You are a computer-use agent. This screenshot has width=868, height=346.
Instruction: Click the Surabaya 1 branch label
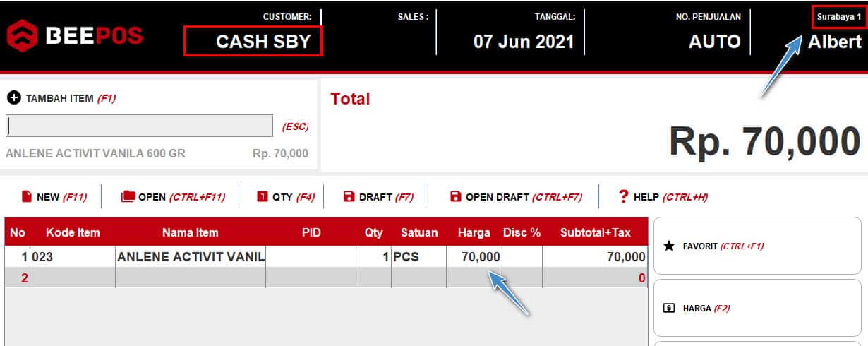[x=839, y=16]
